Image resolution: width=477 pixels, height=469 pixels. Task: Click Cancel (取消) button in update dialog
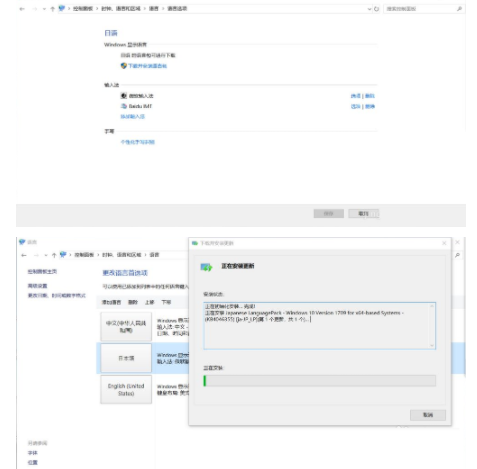tap(428, 415)
